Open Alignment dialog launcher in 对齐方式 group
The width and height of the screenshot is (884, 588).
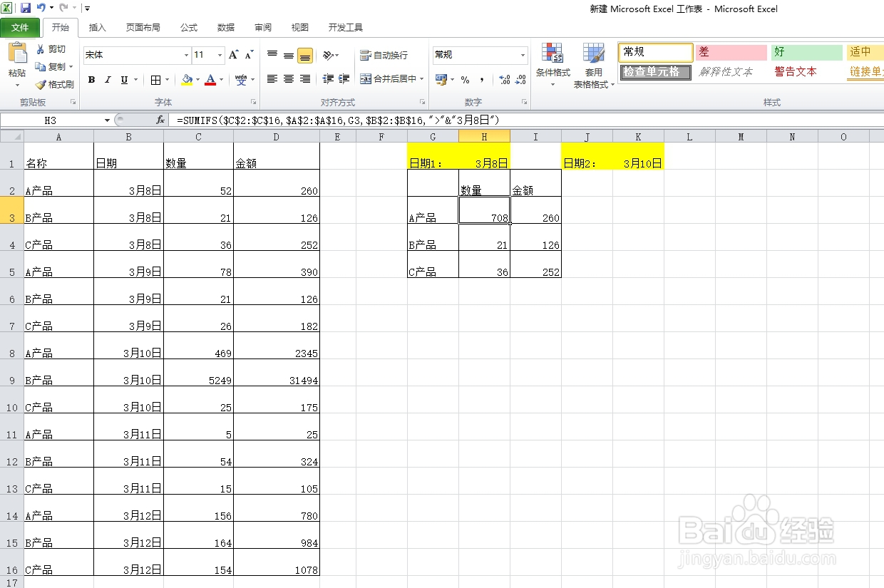tap(423, 103)
